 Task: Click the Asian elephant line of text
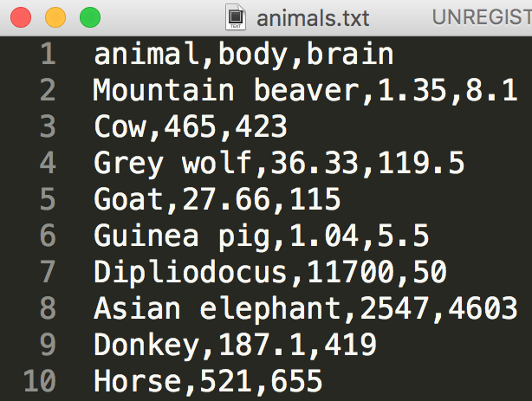click(x=305, y=308)
